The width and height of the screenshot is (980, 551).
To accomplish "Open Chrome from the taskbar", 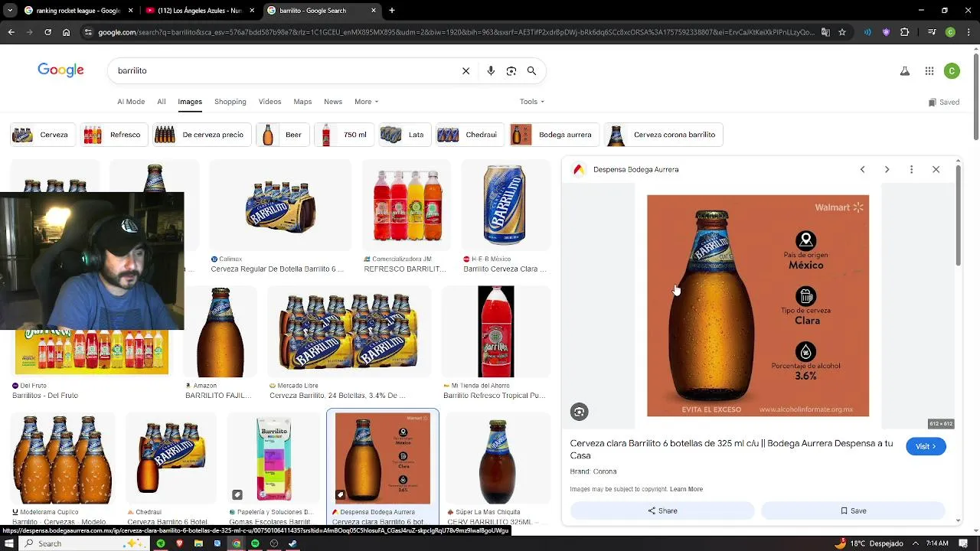I will 236,543.
